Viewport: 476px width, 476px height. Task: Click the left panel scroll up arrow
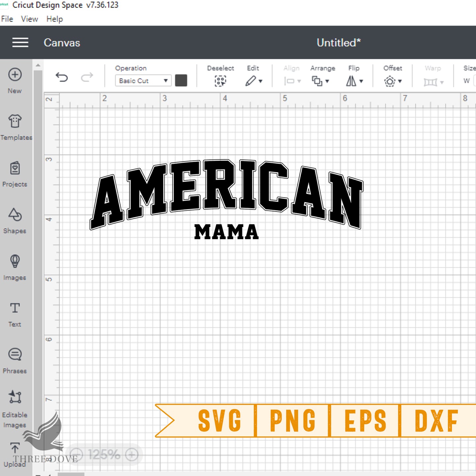[38, 65]
